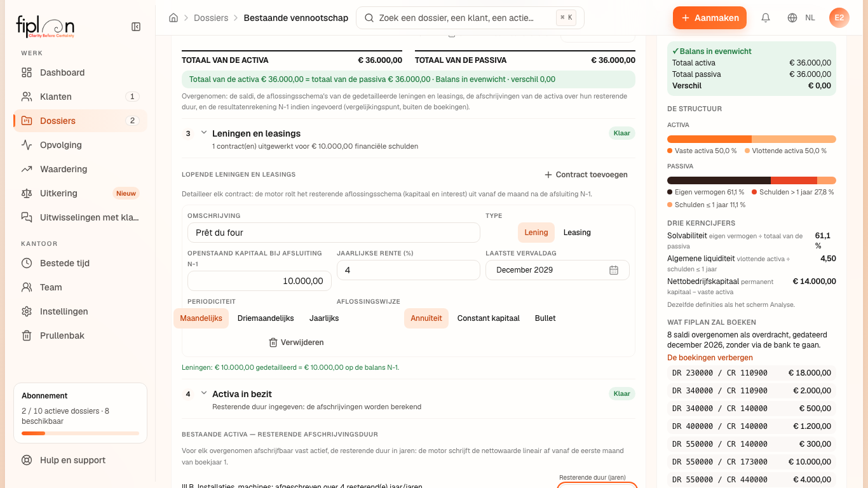Click the Prullenbak trash icon

click(27, 335)
